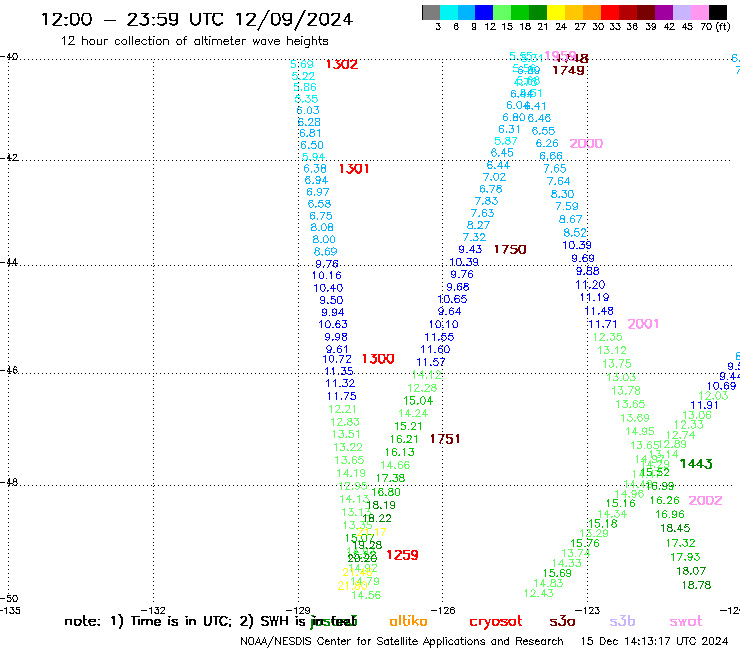The image size is (740, 650).
Task: Click the plot title '12:00 – 23:59 UTC 12/09/2024'
Action: tap(197, 19)
